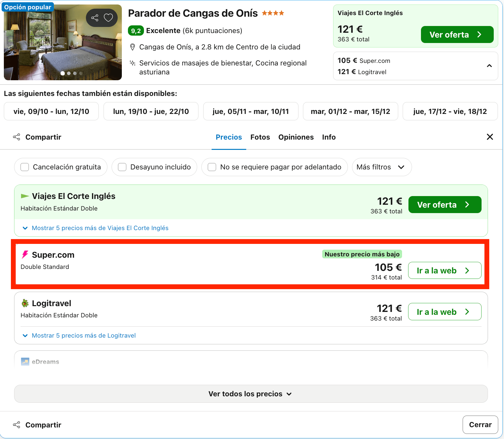Viewport: 504px width, 439px height.
Task: Click the location pin icon
Action: pos(132,47)
